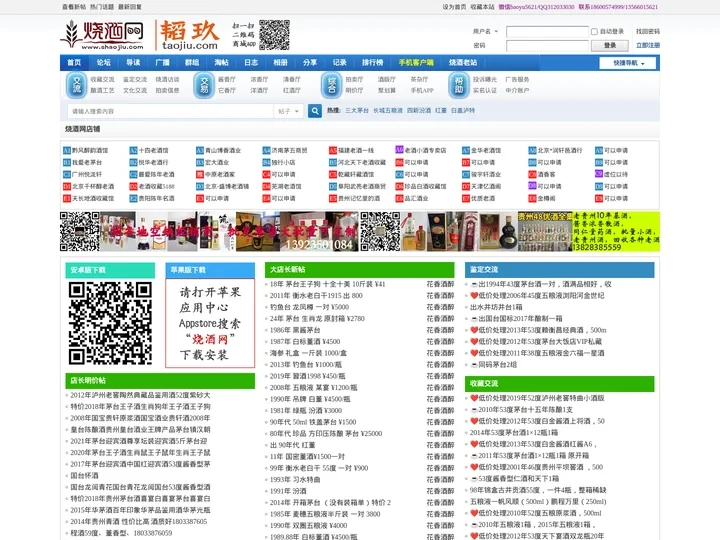Screen dimensions: 720x540
Task: Open post 1991年 汾酒
Action: click(288, 491)
